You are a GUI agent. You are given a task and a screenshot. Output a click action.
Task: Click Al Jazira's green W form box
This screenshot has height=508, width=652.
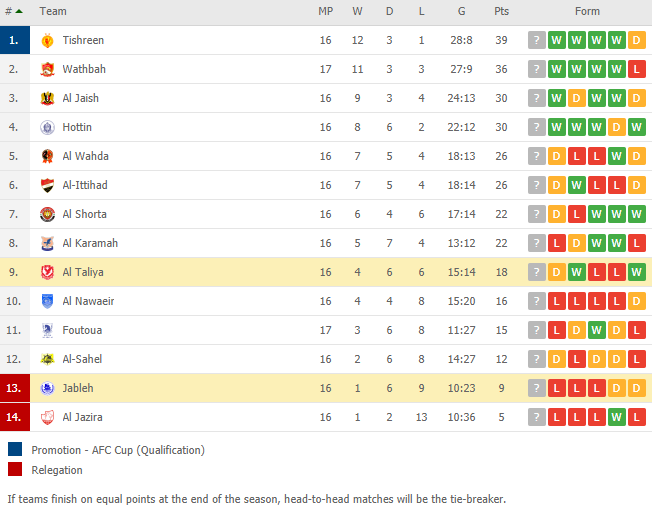[616, 417]
